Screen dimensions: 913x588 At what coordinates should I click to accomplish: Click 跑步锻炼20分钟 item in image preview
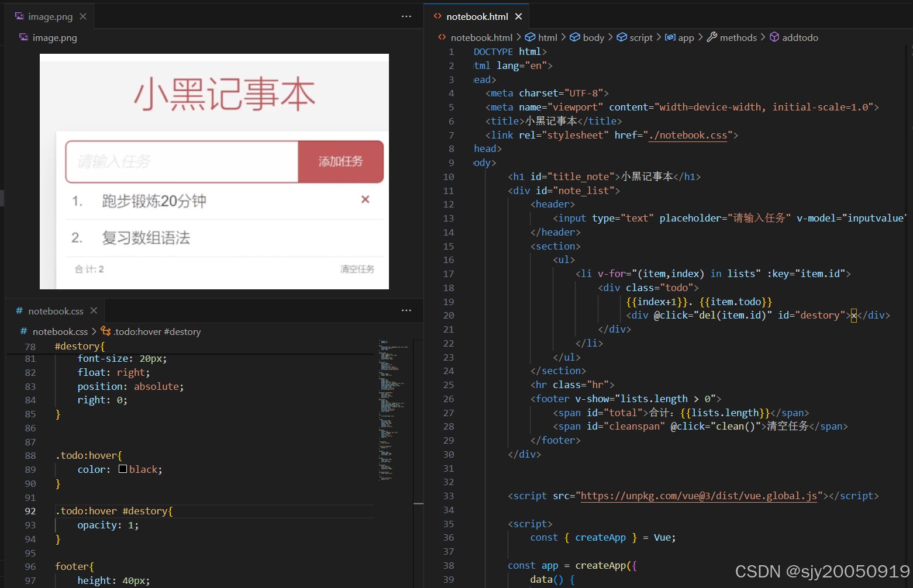[x=154, y=201]
